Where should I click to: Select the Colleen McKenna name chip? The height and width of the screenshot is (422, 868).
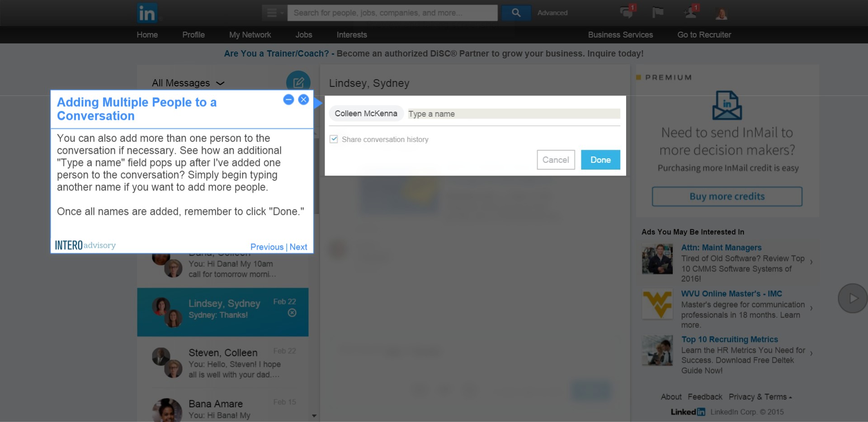366,114
